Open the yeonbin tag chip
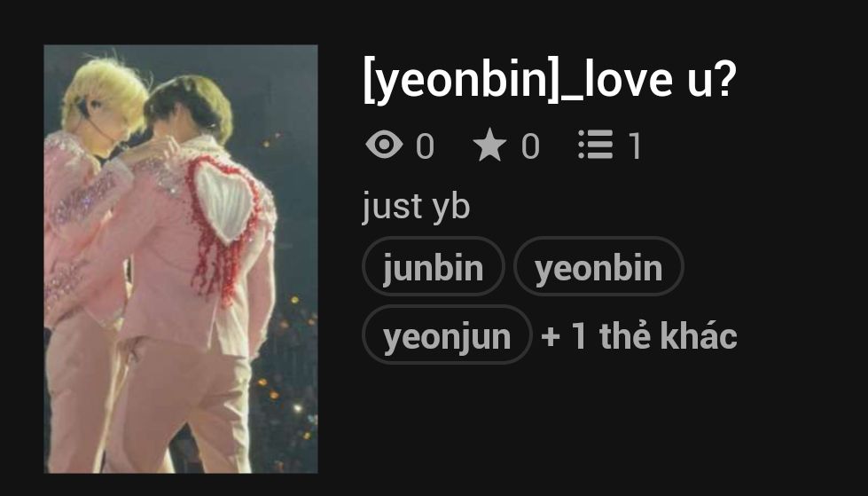This screenshot has height=496, width=868. click(598, 266)
